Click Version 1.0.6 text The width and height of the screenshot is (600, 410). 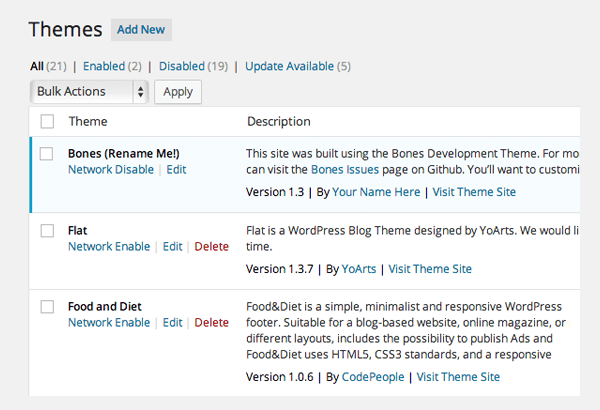point(280,377)
